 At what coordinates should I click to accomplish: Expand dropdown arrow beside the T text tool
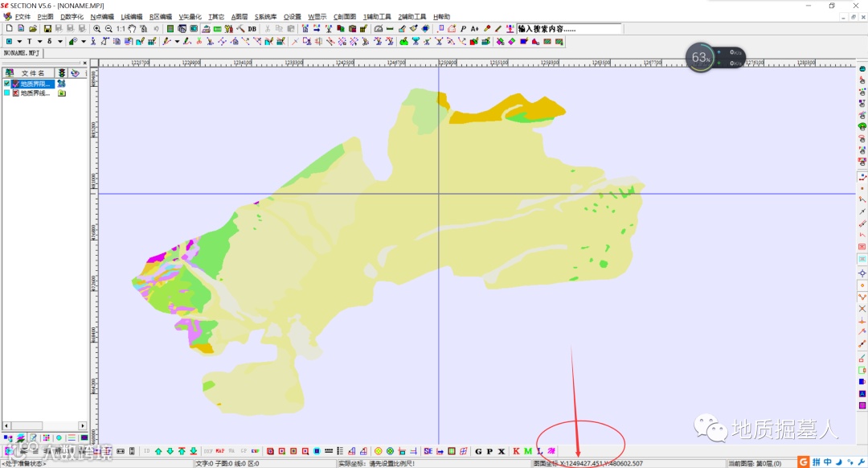tap(39, 41)
